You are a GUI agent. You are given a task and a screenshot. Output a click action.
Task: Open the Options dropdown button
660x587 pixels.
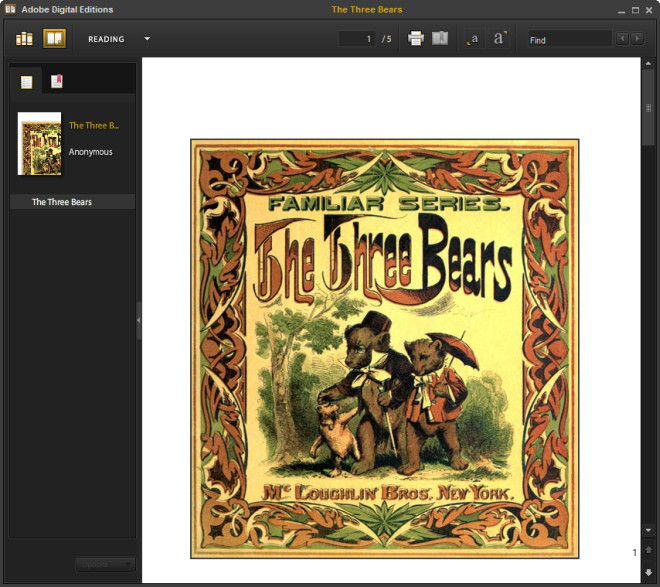pos(105,564)
